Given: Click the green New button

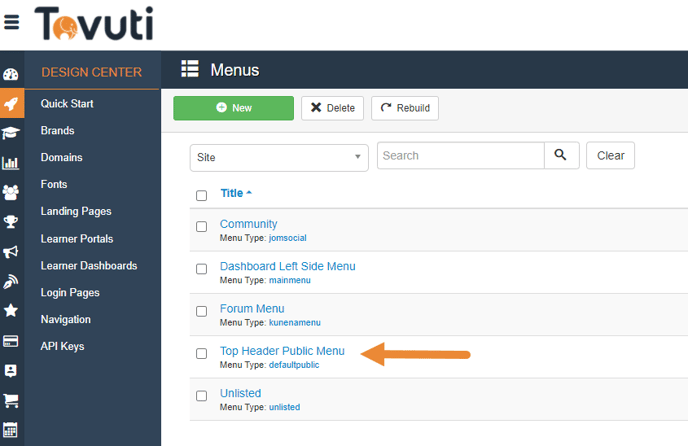Looking at the screenshot, I should [233, 108].
